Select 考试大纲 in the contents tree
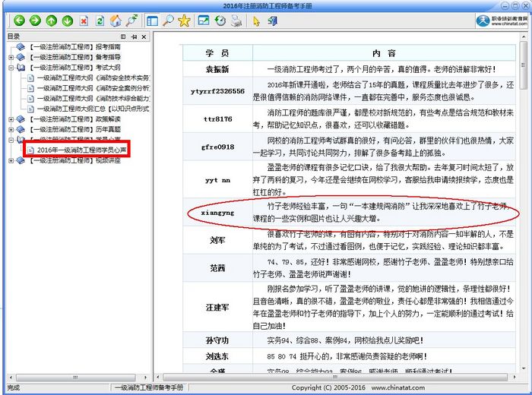The height and width of the screenshot is (395, 532). (x=74, y=68)
